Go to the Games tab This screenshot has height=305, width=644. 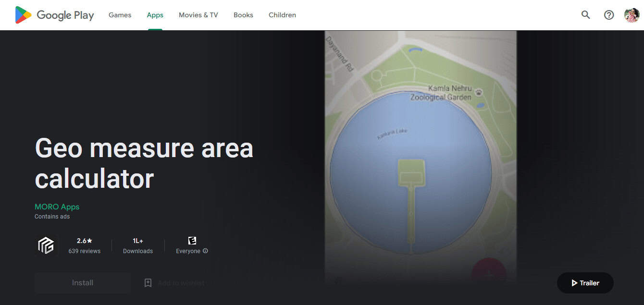(x=120, y=15)
